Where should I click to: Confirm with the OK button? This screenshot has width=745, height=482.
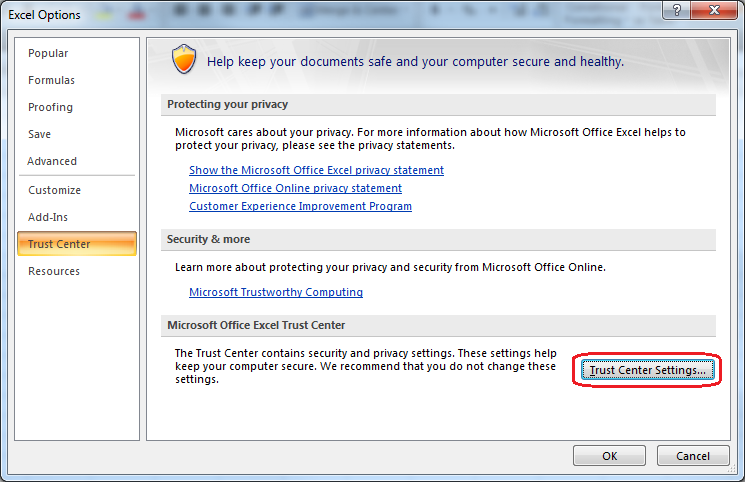point(609,456)
